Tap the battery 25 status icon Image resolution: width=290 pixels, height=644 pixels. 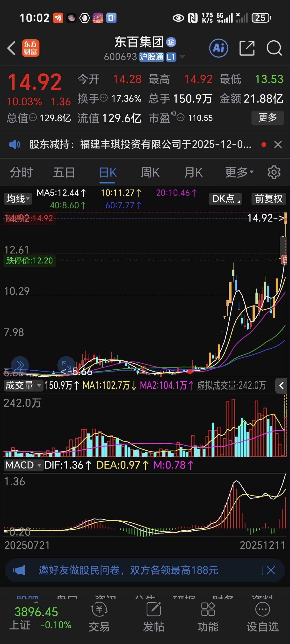(x=261, y=18)
